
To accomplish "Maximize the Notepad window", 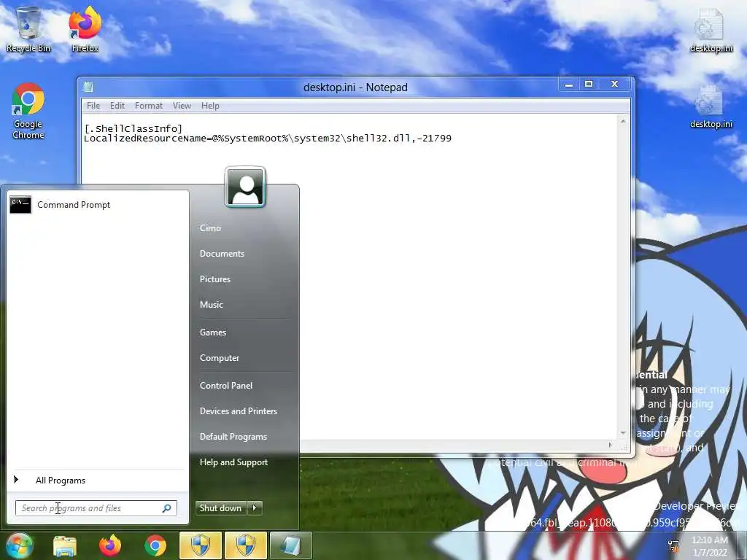I will point(589,85).
